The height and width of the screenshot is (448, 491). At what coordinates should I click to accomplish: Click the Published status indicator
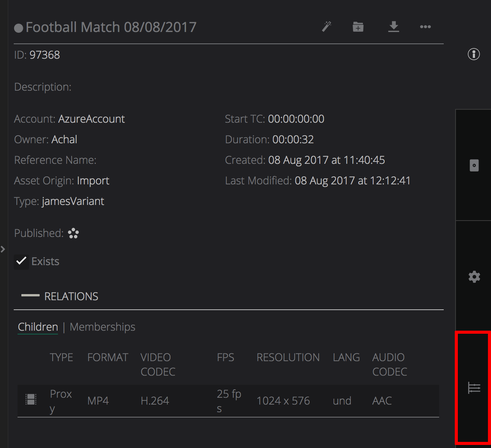[x=73, y=233]
